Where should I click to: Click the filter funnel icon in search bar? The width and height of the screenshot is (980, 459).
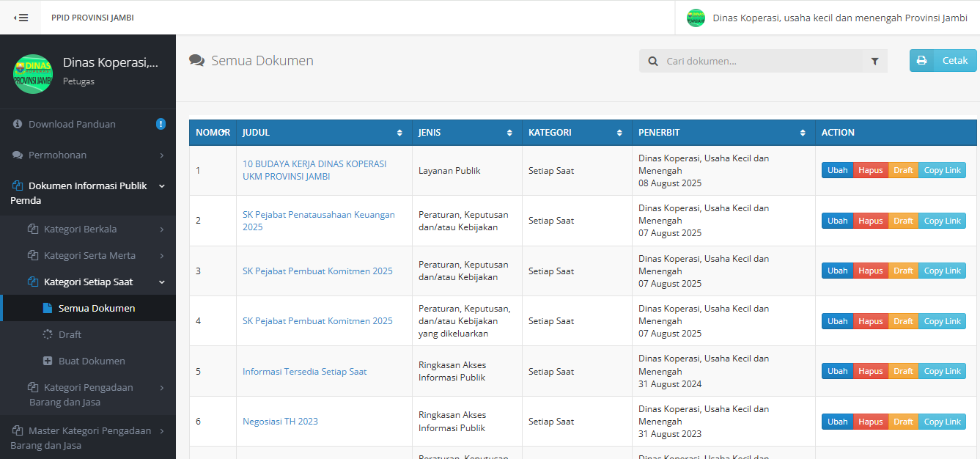[874, 62]
